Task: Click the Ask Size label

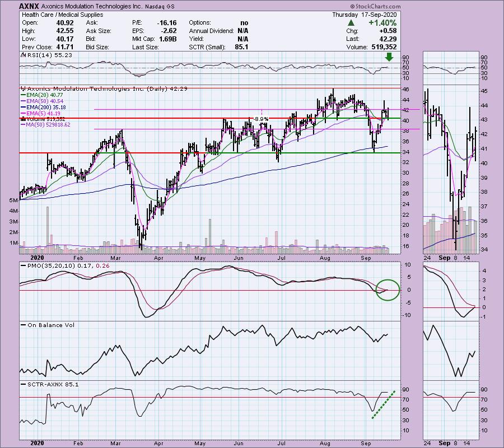Action: 99,31
